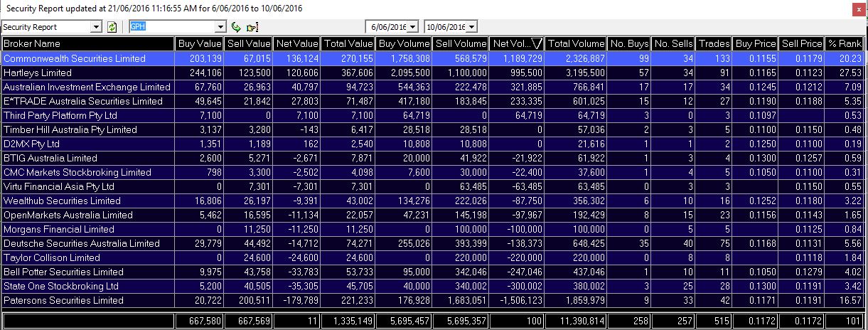This screenshot has width=868, height=330.
Task: Open the 6/06/2016 start date picker
Action: (413, 27)
